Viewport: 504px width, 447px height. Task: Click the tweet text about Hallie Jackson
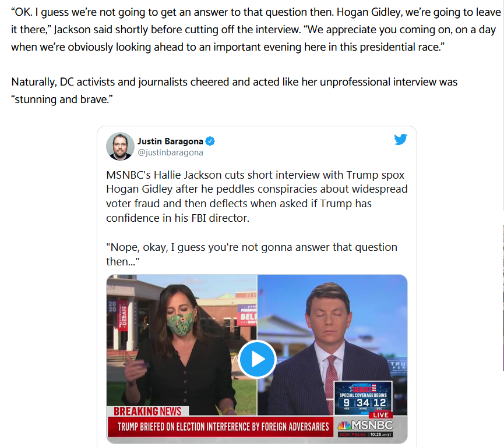[x=257, y=197]
